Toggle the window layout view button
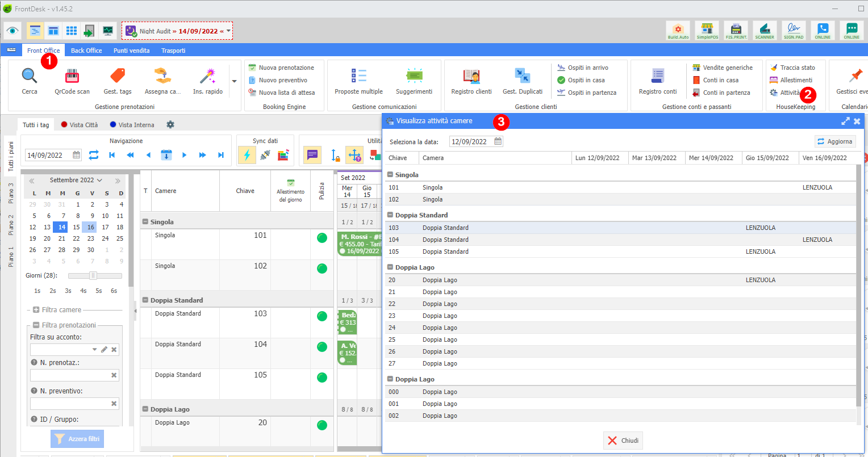868x457 pixels. coord(53,31)
